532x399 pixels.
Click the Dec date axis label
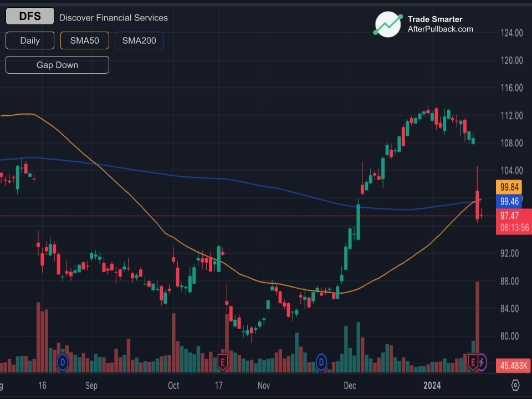(x=350, y=386)
